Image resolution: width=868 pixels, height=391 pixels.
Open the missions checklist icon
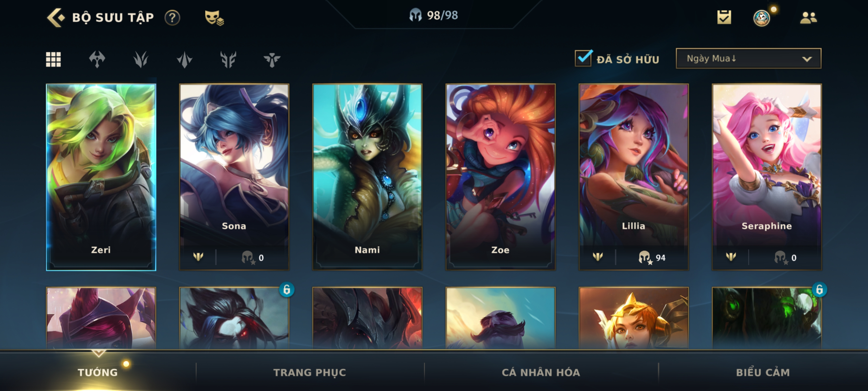tap(724, 17)
